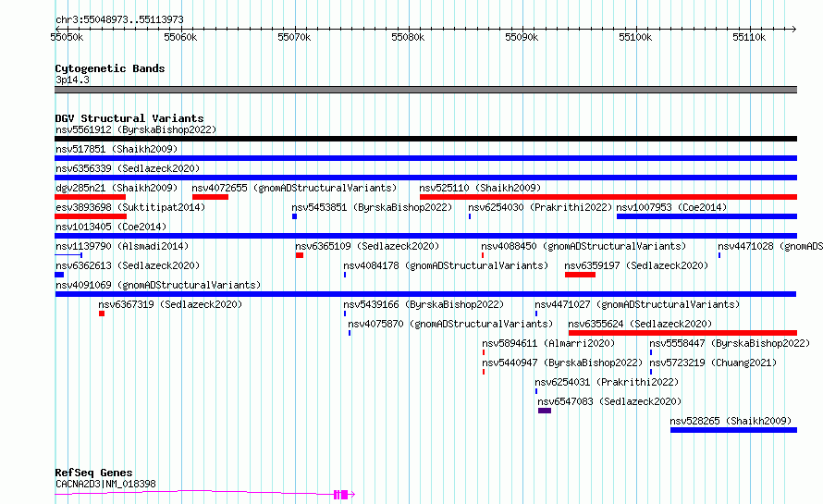Click the nsv4471027 gnomADStructuralVariants label
Screen dimensions: 823x504
[637, 304]
